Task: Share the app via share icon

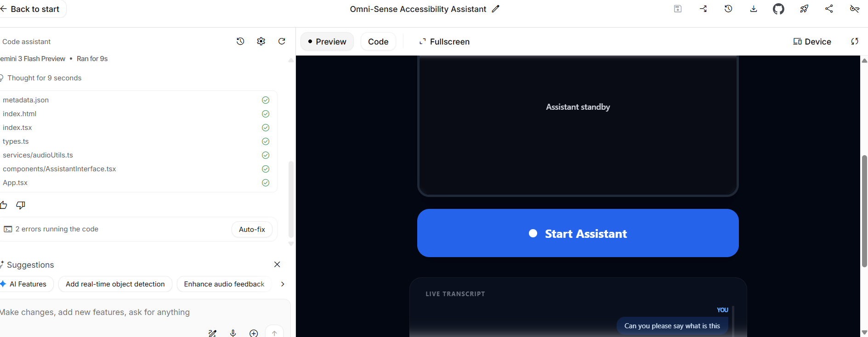Action: click(829, 9)
